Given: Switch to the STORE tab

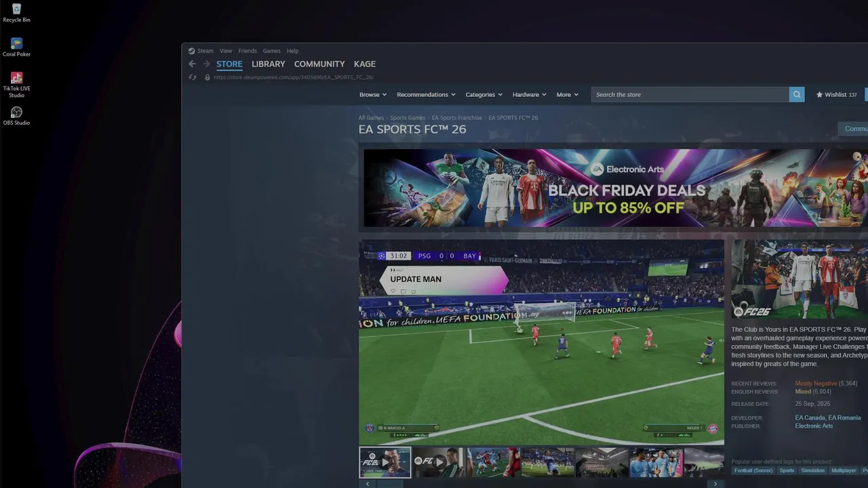Looking at the screenshot, I should coord(229,64).
